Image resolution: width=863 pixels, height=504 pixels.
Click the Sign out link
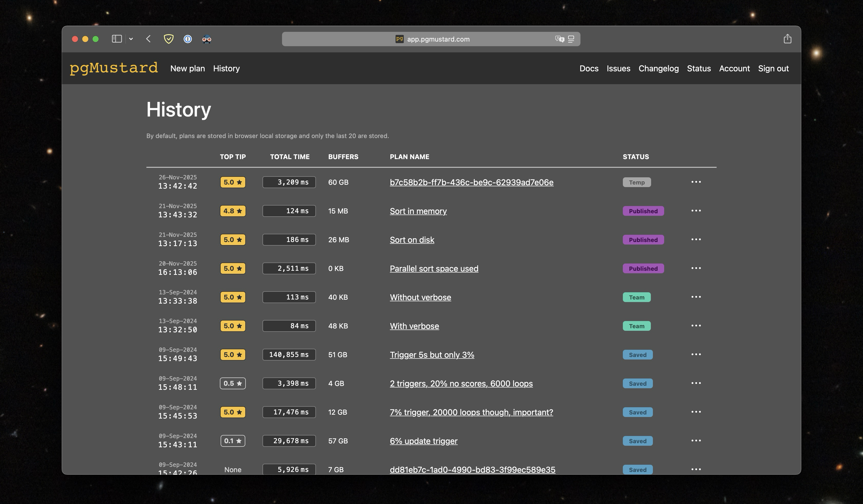773,69
